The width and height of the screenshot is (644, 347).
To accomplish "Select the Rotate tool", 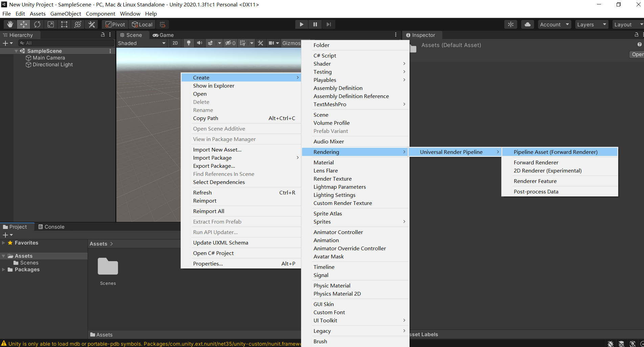I will [x=37, y=24].
